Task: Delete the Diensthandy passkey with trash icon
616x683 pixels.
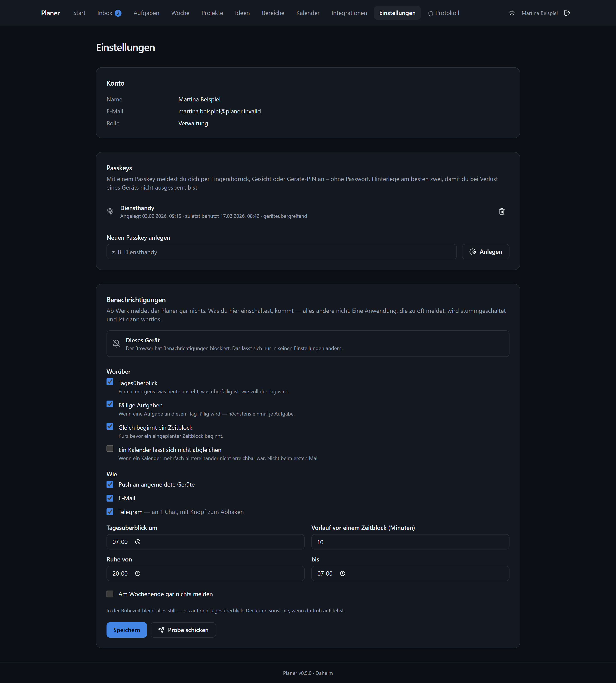Action: pos(502,211)
